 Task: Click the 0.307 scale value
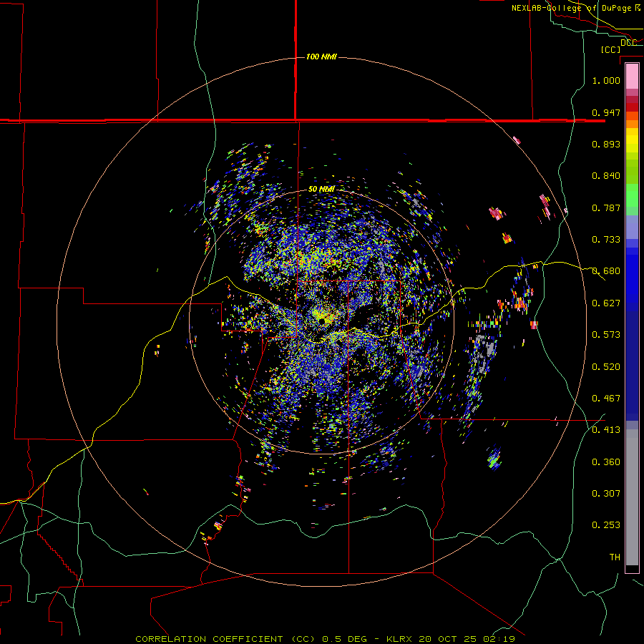click(606, 494)
